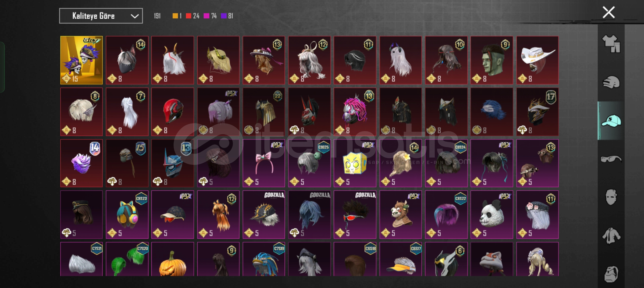Select the white cowboy hat item

[x=537, y=60]
